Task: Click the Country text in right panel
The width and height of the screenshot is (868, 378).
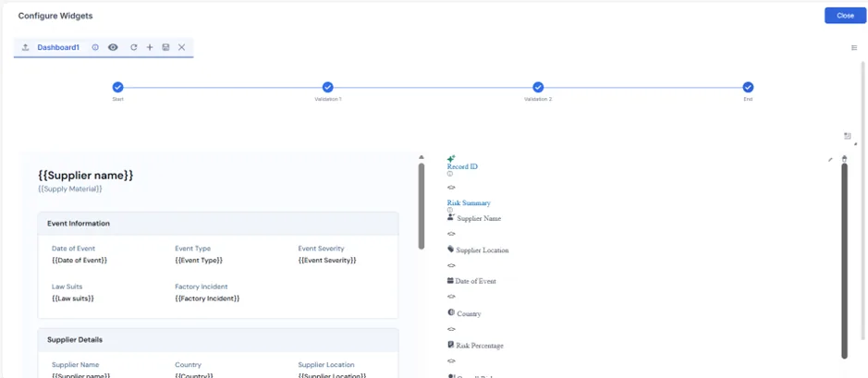Action: point(469,314)
